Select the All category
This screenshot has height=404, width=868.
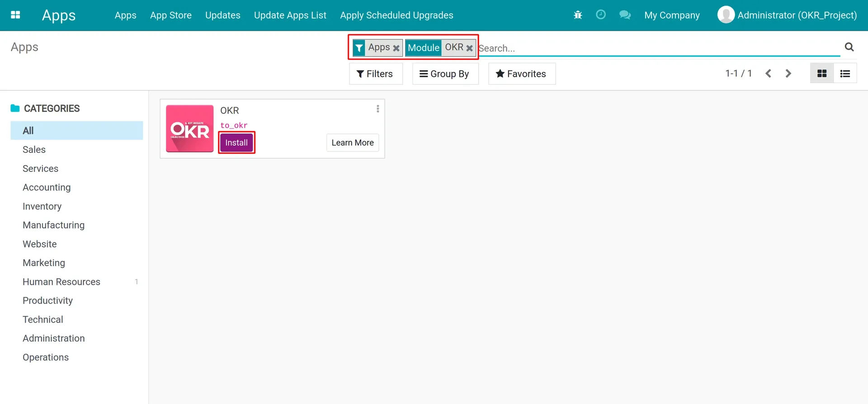point(77,131)
